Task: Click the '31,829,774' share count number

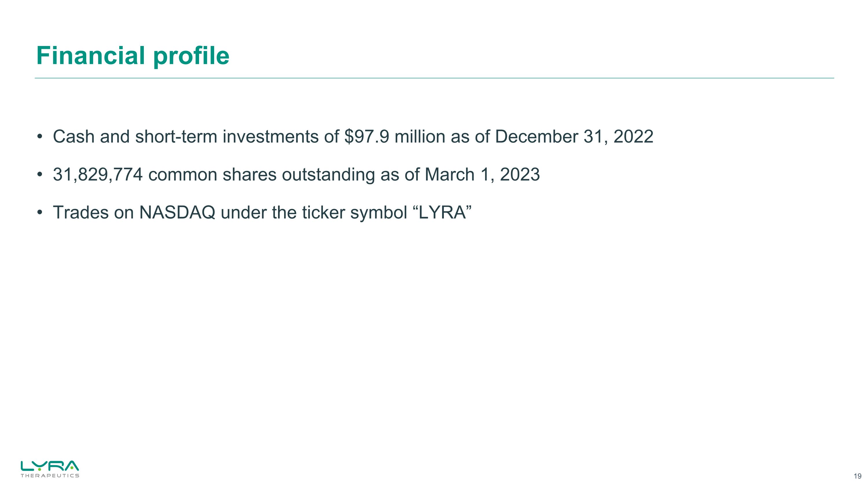Action: 98,175
